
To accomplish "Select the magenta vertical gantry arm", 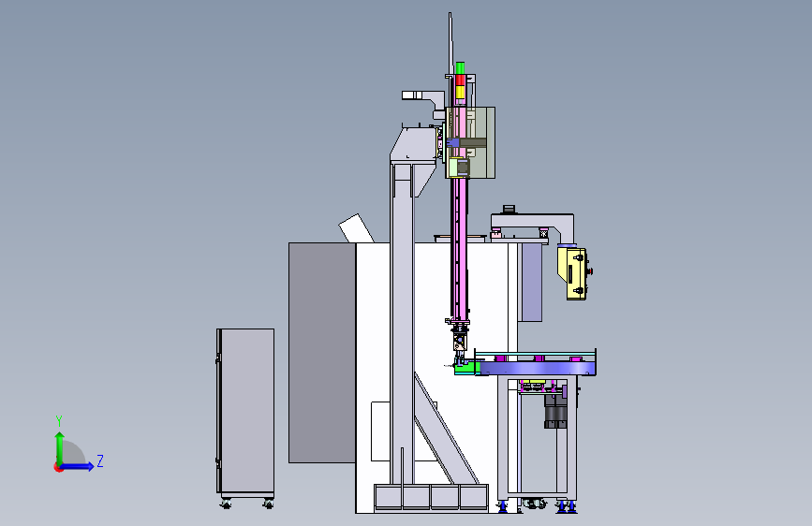I will [x=459, y=249].
